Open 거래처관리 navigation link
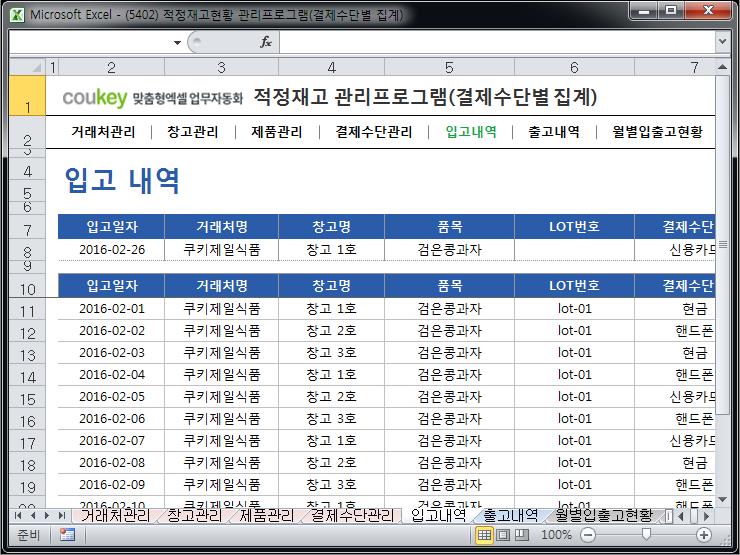The width and height of the screenshot is (740, 555). pos(103,132)
